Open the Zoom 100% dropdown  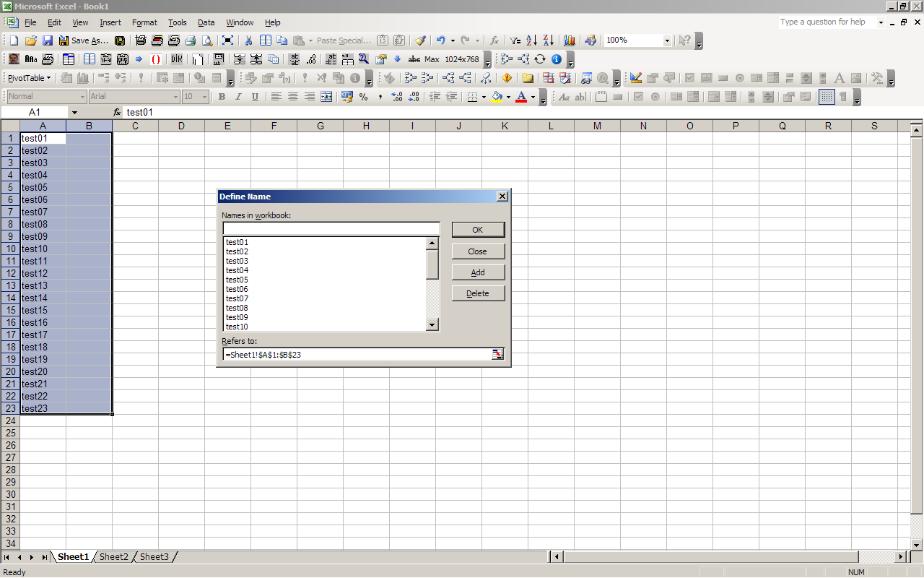click(x=667, y=40)
